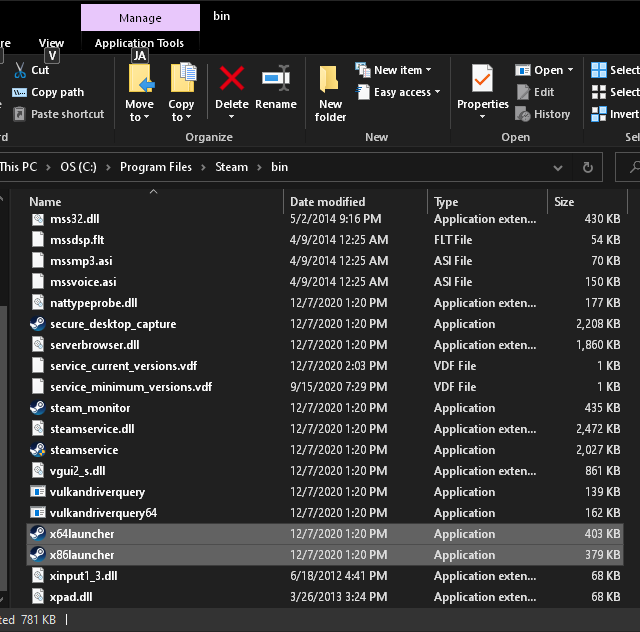This screenshot has height=632, width=640.
Task: Select the file vgui2_s.dll
Action: 324,471
